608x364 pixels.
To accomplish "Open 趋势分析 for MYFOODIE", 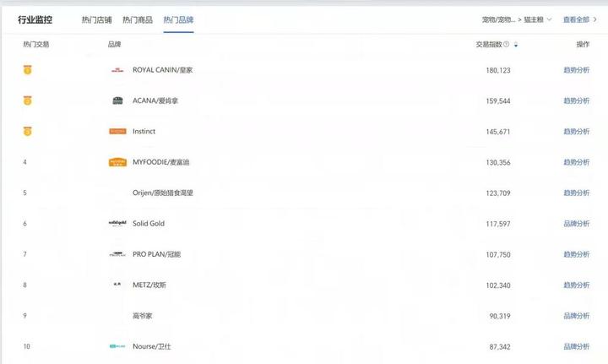I will coord(576,162).
